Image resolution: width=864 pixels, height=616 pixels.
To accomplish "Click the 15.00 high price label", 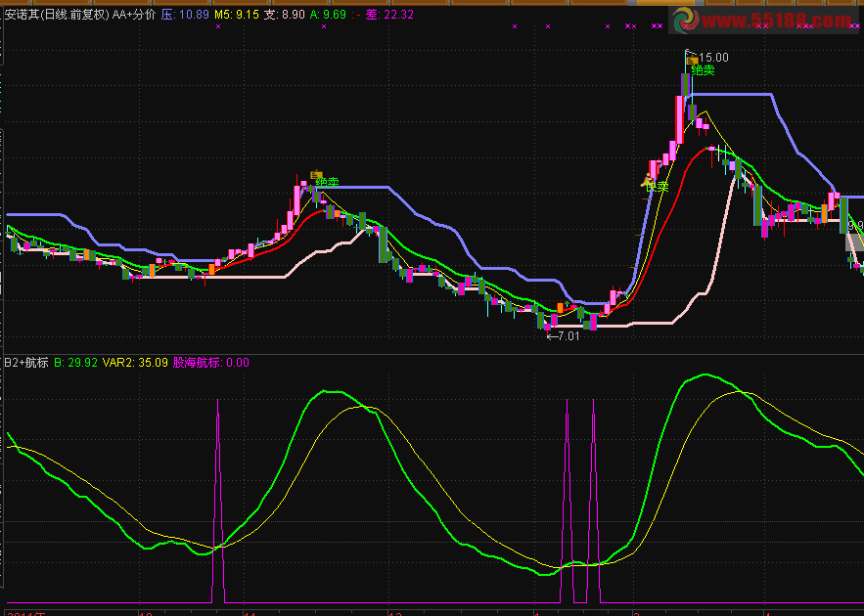I will (x=713, y=58).
